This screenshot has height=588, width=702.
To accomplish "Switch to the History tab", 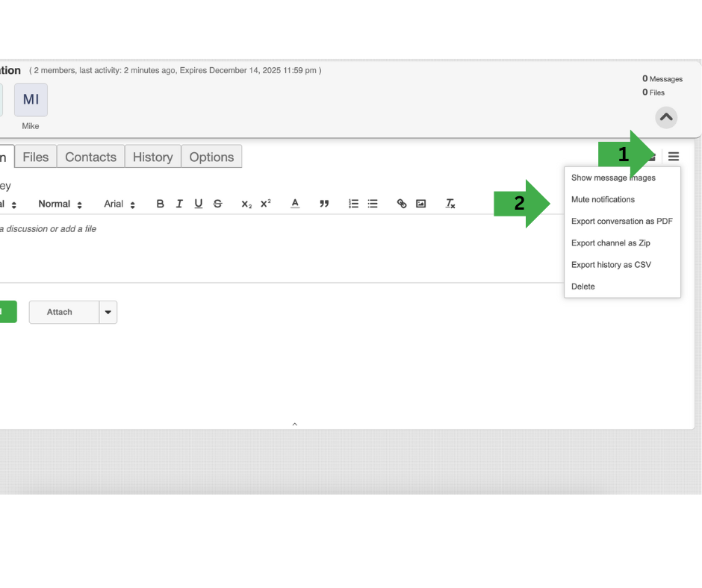I will tap(152, 157).
